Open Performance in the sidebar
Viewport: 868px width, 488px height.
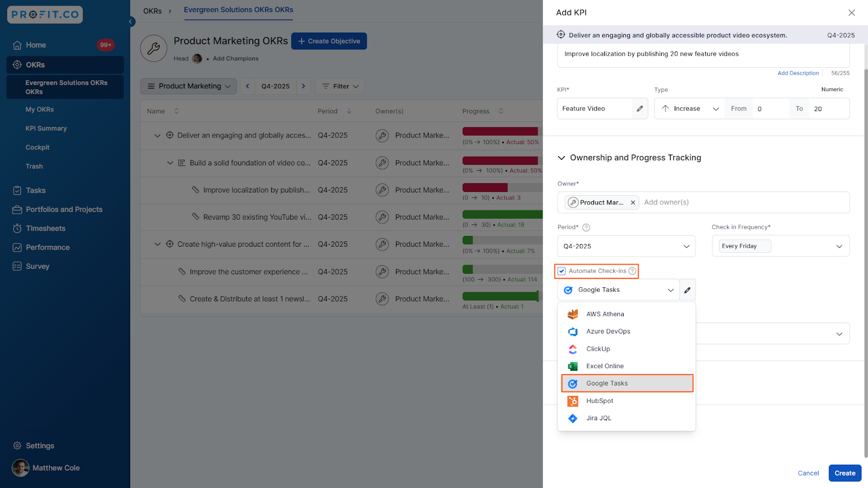coord(48,247)
